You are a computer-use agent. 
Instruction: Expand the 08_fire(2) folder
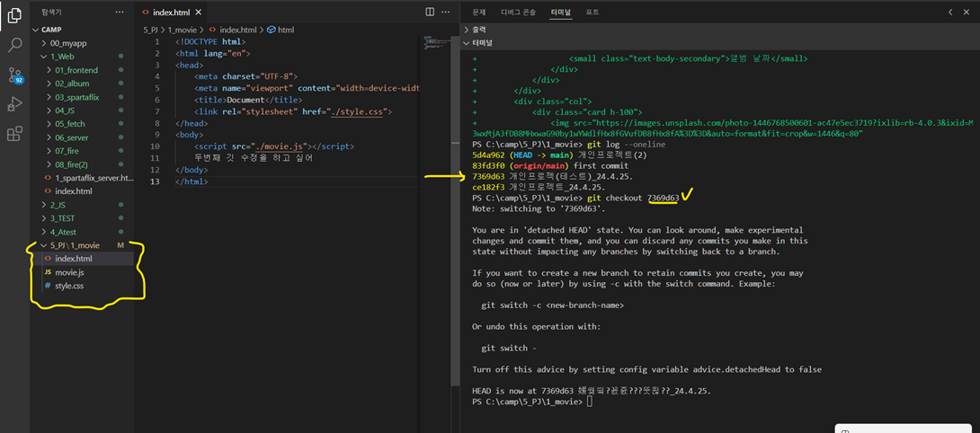71,164
